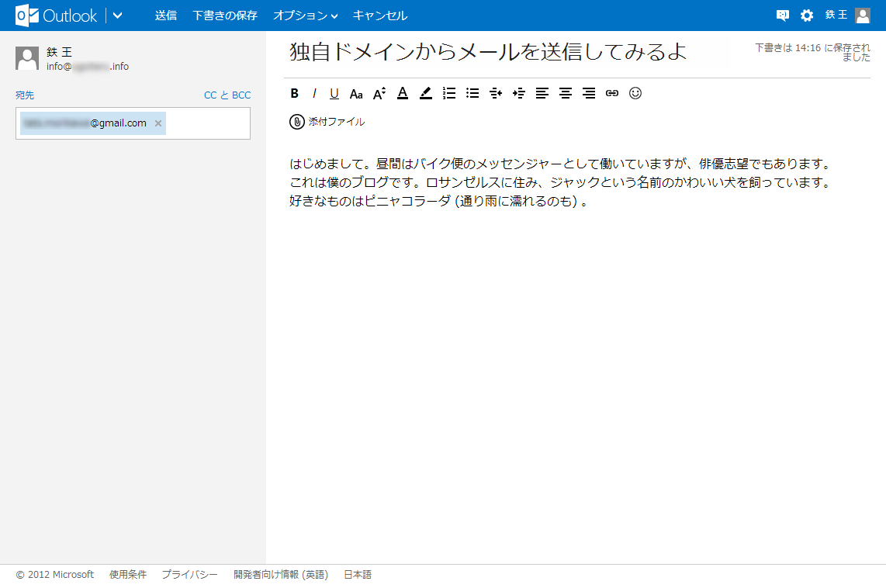The image size is (886, 588).
Task: Decrease the paragraph indent
Action: (x=496, y=94)
